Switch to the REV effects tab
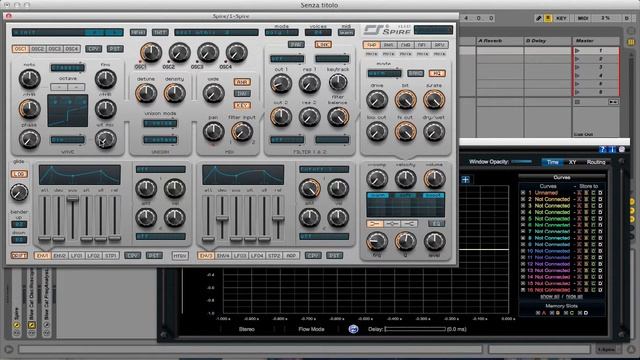 440,45
